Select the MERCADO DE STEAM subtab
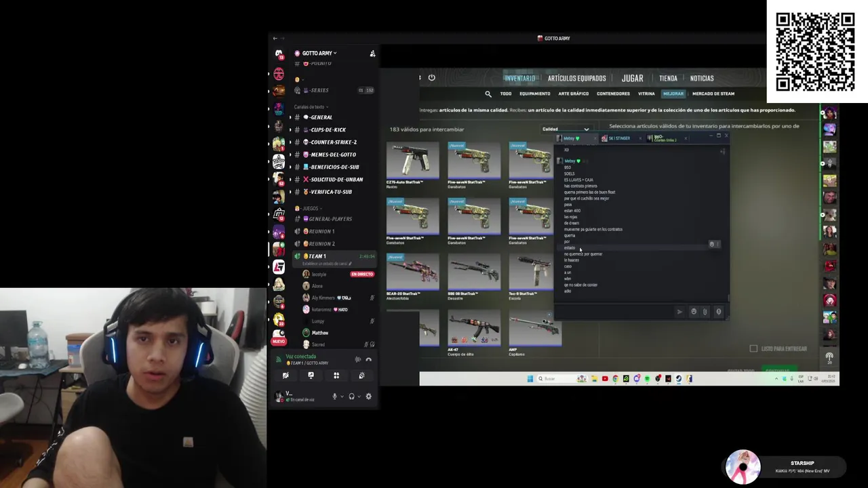The image size is (868, 488). [x=713, y=94]
